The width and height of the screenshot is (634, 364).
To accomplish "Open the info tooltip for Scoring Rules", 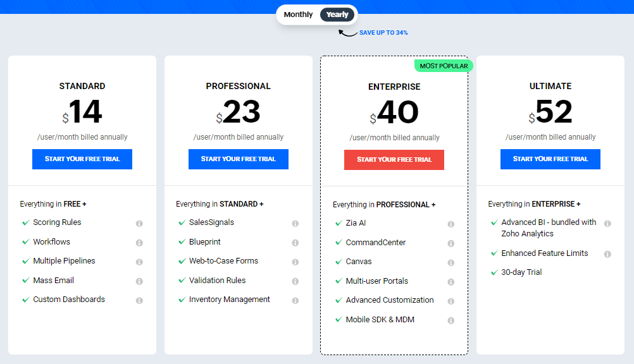I will [139, 223].
